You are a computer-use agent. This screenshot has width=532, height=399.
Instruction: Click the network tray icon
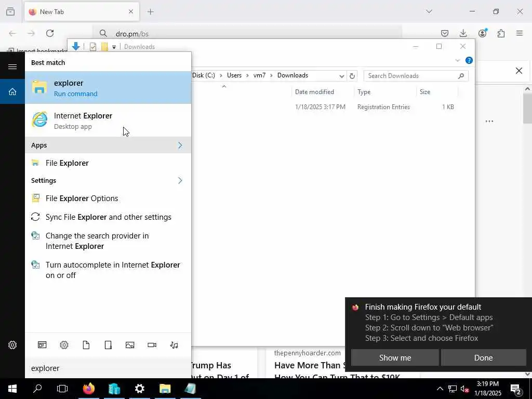(x=453, y=389)
